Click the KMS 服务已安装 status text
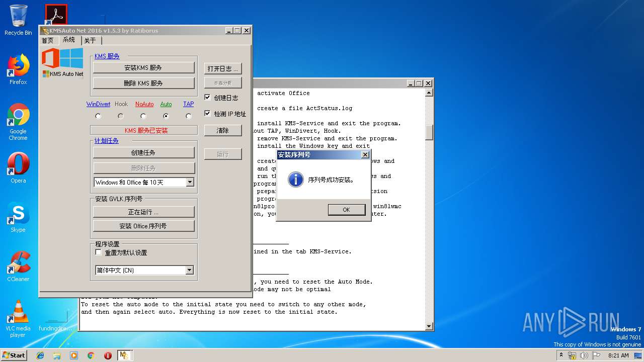The image size is (644, 362). point(146,131)
